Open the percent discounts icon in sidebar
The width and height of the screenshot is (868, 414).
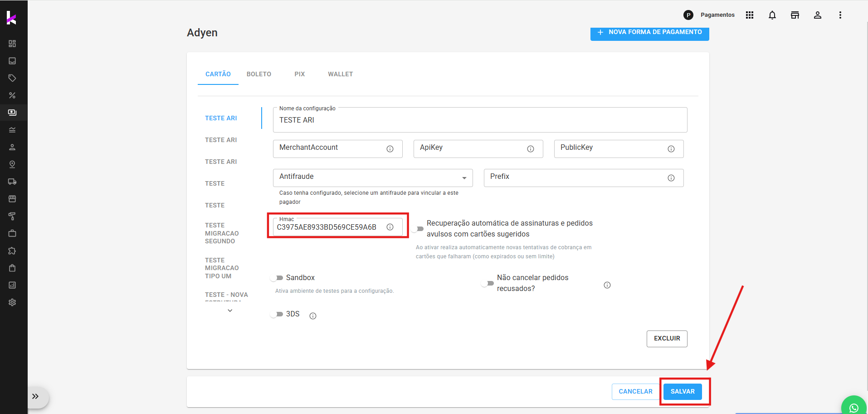(12, 95)
